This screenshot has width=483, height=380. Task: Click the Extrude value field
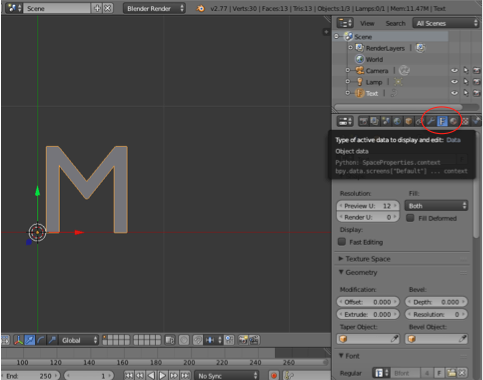368,314
